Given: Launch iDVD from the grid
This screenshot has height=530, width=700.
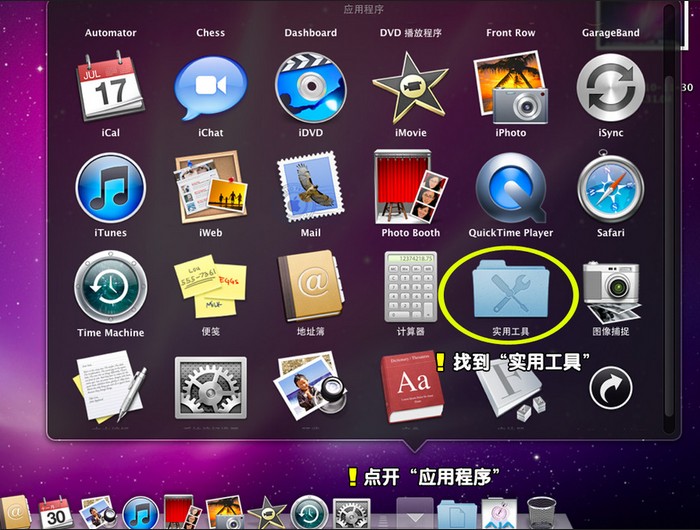Looking at the screenshot, I should pos(310,88).
